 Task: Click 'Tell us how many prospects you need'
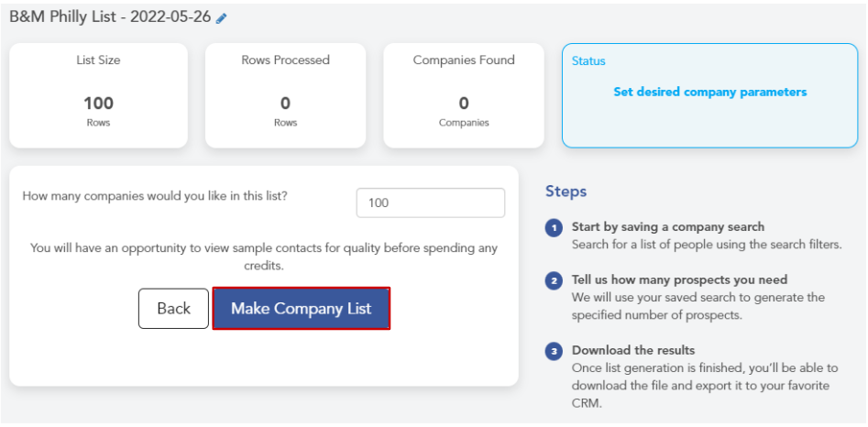pyautogui.click(x=679, y=279)
